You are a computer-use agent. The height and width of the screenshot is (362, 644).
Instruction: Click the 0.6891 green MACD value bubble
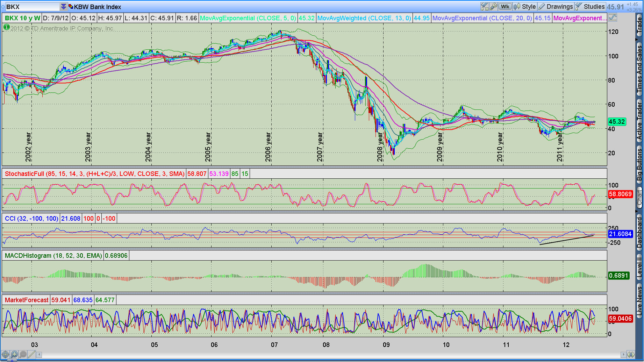tap(619, 276)
